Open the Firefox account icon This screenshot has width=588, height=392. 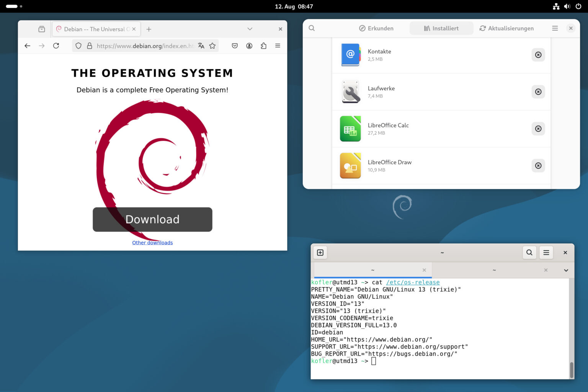point(249,46)
